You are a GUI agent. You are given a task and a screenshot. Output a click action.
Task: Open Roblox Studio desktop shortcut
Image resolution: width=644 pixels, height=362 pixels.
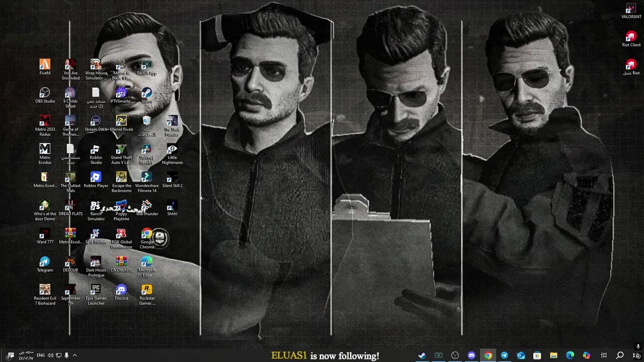[x=96, y=154]
